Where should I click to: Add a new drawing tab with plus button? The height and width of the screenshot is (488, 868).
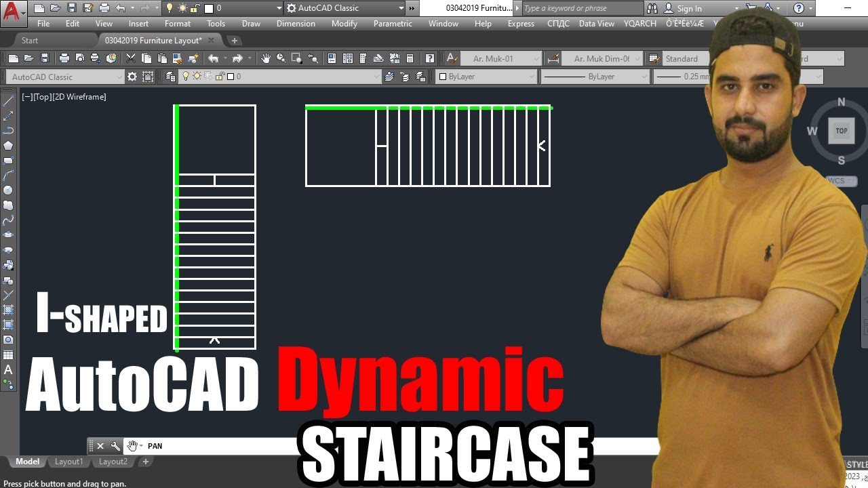click(x=234, y=41)
